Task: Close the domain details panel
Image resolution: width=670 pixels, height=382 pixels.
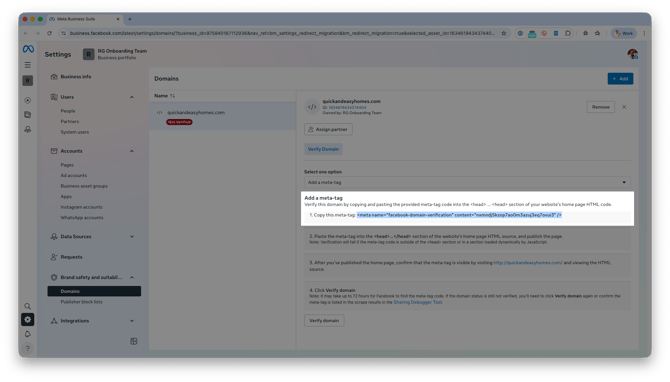Action: pyautogui.click(x=624, y=107)
